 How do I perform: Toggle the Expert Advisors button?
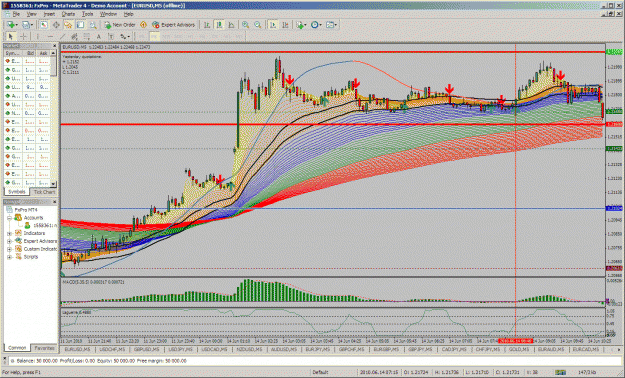[173, 25]
